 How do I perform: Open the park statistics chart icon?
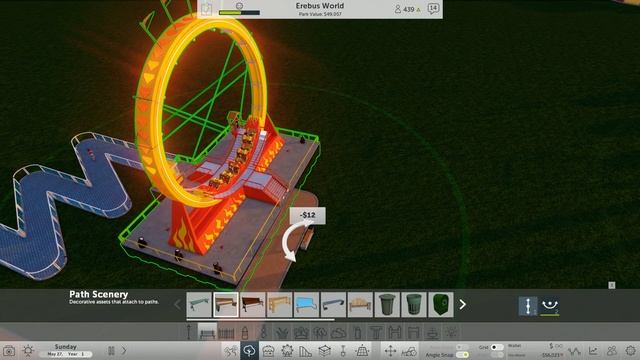593,351
